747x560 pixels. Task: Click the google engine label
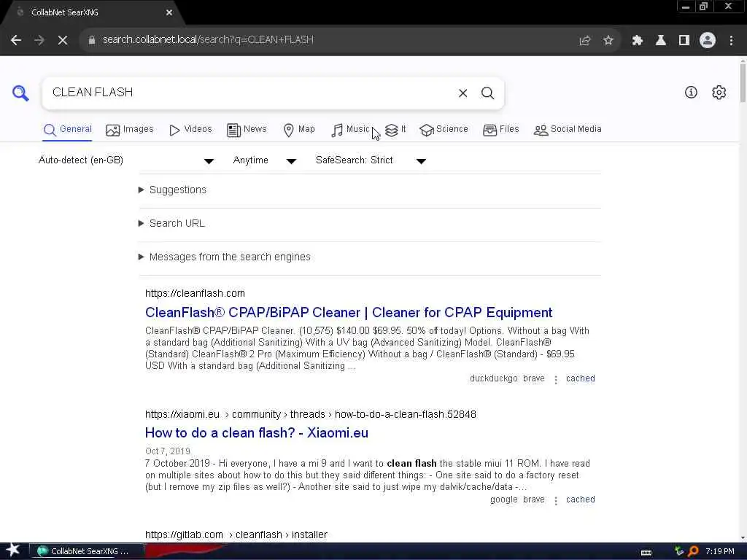coord(503,500)
